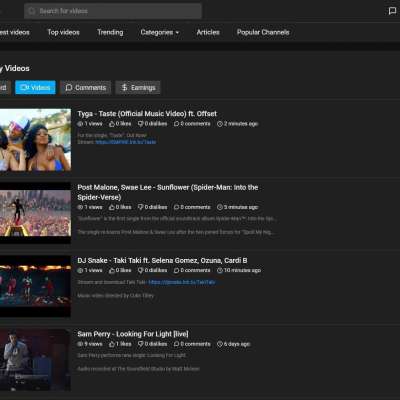
Task: Click the views icon on Sam Perry video
Action: 80,344
